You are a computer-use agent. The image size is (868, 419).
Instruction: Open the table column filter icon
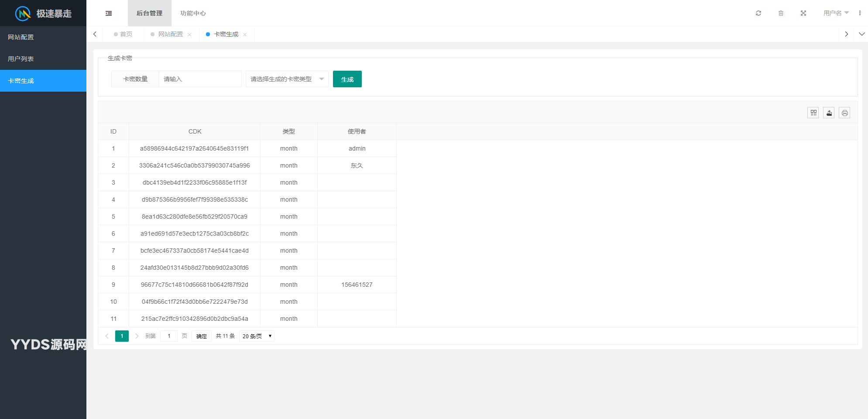pyautogui.click(x=813, y=113)
